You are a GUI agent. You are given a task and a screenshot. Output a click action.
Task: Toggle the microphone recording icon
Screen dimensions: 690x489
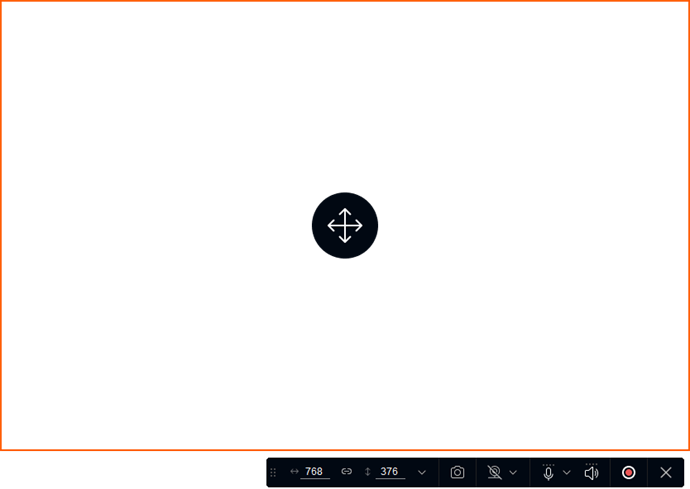pos(548,473)
